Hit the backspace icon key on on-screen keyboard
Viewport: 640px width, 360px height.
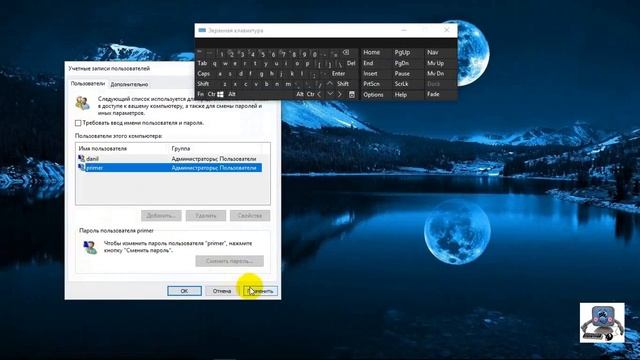(x=346, y=53)
